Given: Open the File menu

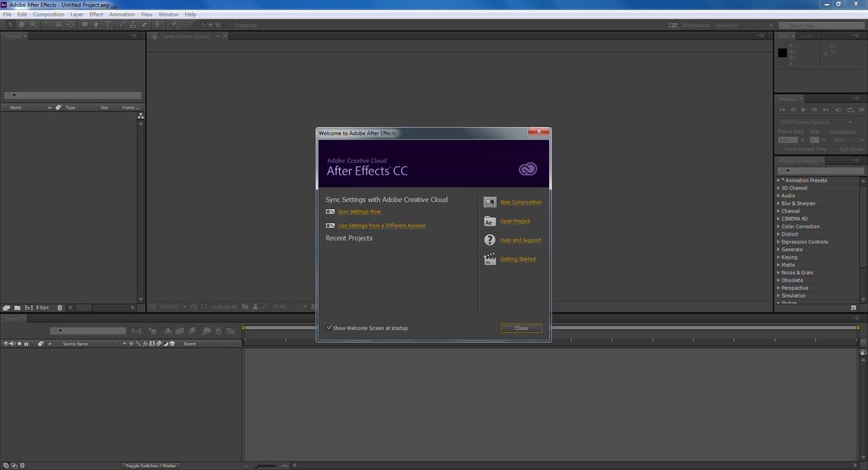Looking at the screenshot, I should tap(7, 14).
